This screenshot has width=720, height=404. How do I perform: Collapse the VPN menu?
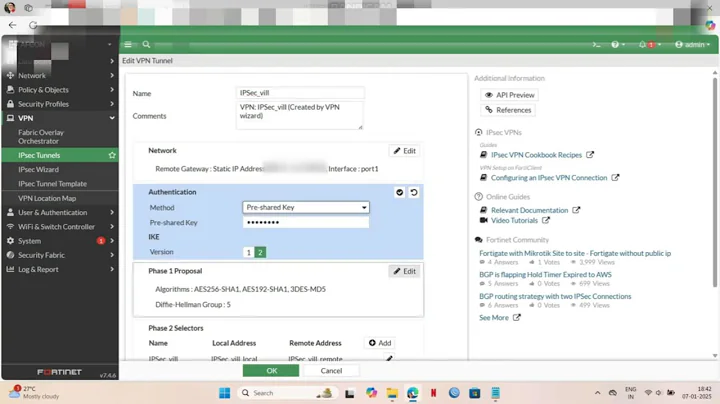pos(60,118)
